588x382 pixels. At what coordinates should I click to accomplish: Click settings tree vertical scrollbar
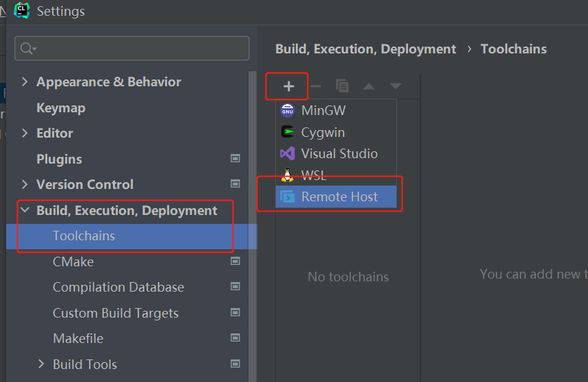(253, 227)
